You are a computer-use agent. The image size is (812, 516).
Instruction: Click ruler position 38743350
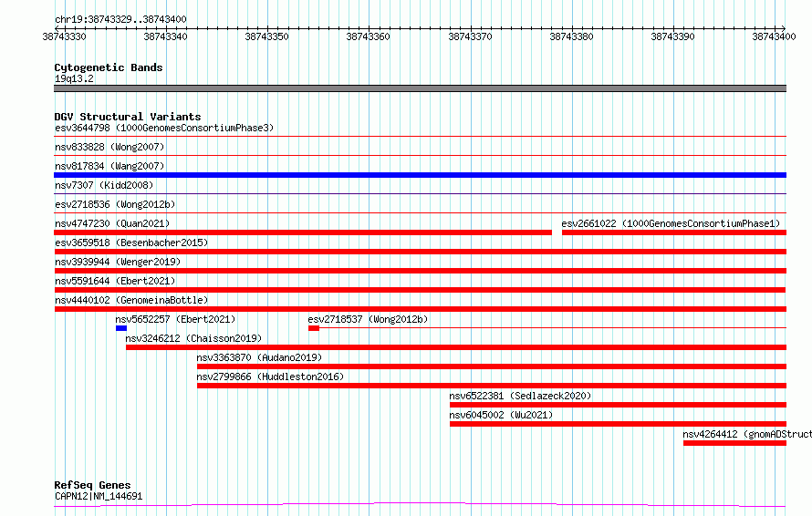click(x=266, y=36)
